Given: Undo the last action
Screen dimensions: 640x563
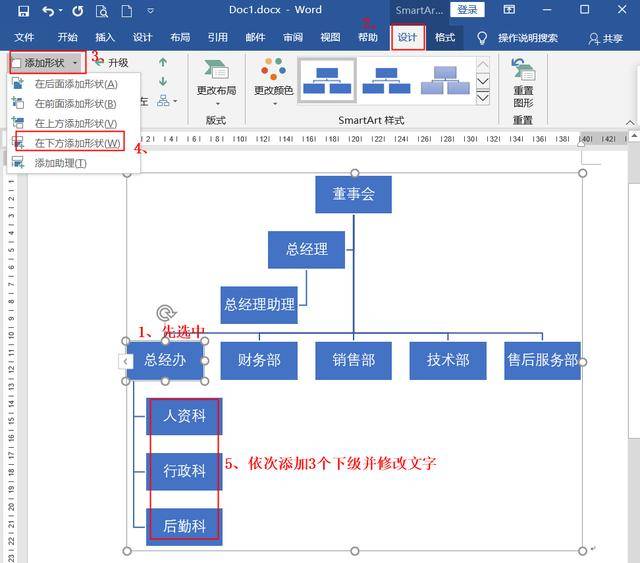Looking at the screenshot, I should (x=48, y=11).
